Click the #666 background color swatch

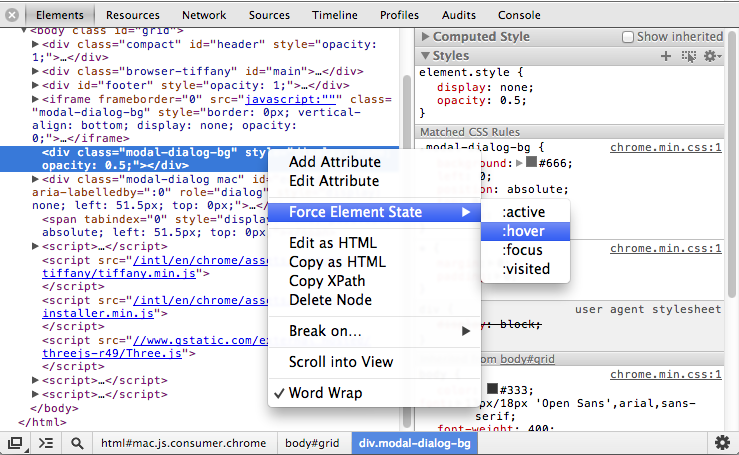(531, 162)
